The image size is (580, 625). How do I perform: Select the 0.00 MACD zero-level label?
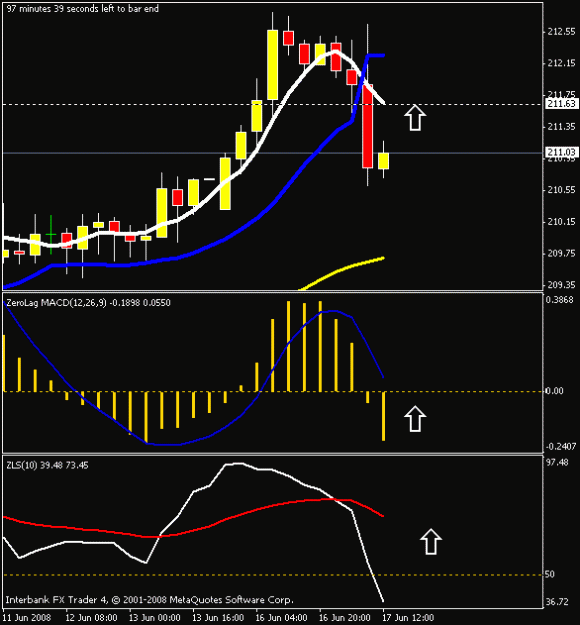pos(554,391)
